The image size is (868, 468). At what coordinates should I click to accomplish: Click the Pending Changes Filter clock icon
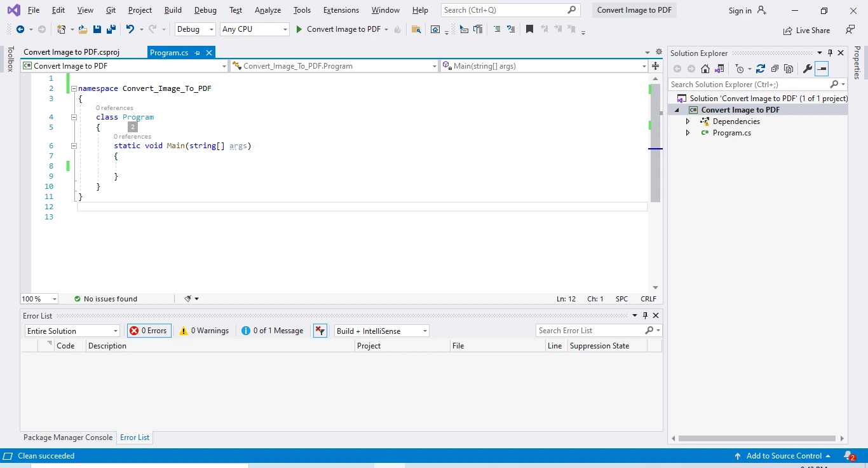(x=740, y=69)
